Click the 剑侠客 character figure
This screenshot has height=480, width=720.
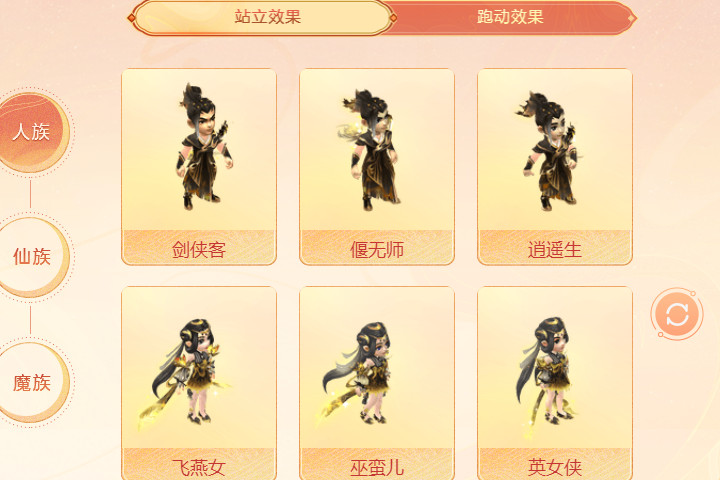pos(204,147)
